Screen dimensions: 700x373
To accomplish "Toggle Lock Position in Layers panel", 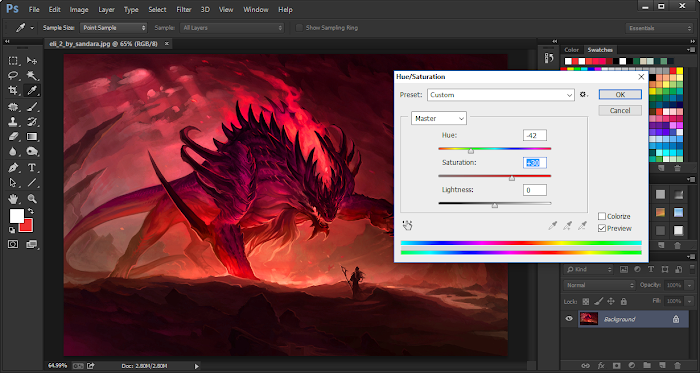I will [x=612, y=302].
